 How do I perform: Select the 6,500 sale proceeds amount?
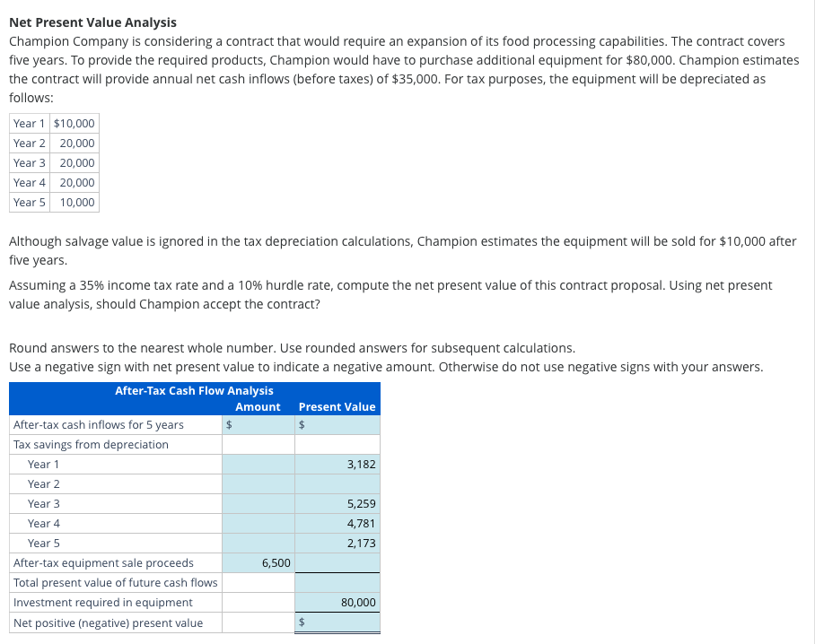click(x=260, y=562)
